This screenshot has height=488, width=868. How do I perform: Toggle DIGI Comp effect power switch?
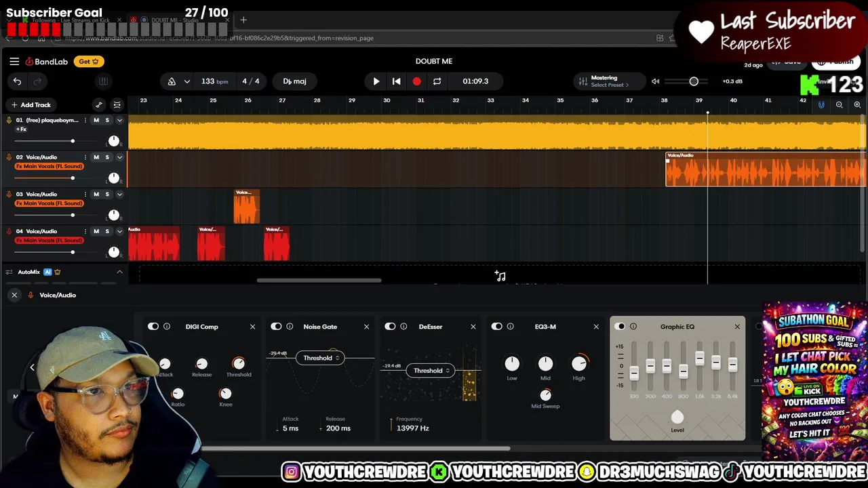(153, 327)
